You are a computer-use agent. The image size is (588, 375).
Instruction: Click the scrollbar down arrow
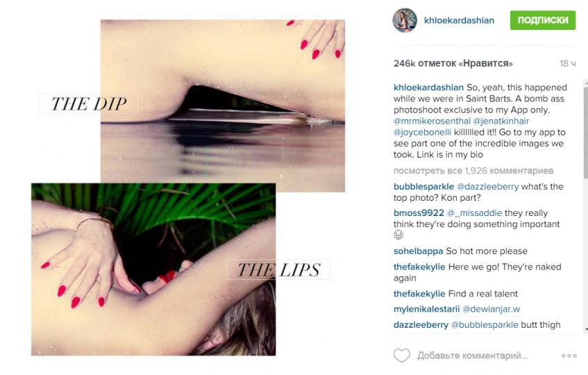(x=586, y=331)
